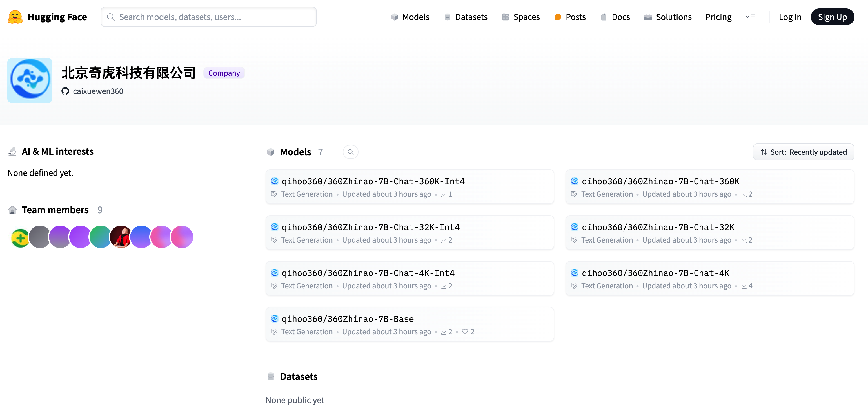Open qihoo360/360Zhinao-7B-Chat-32K-Int4 model
868x413 pixels.
(410, 232)
